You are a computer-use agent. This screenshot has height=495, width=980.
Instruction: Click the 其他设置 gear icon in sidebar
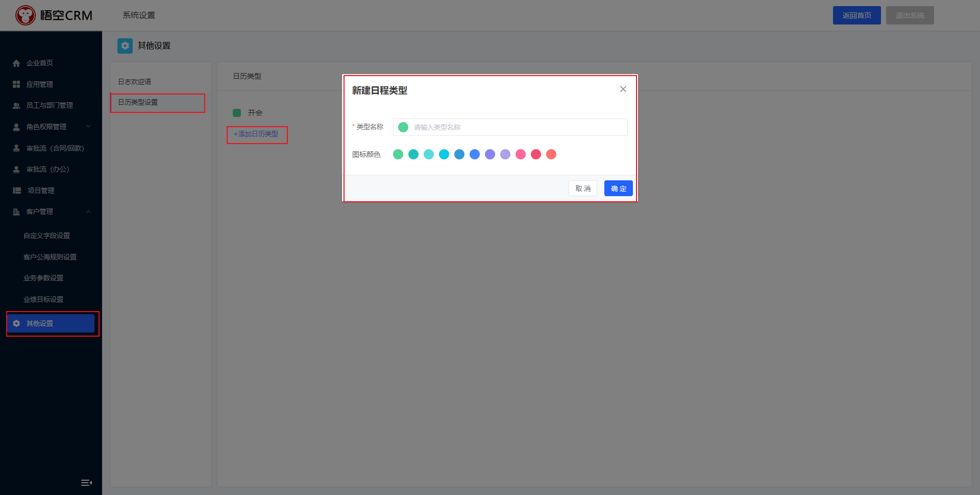point(16,323)
